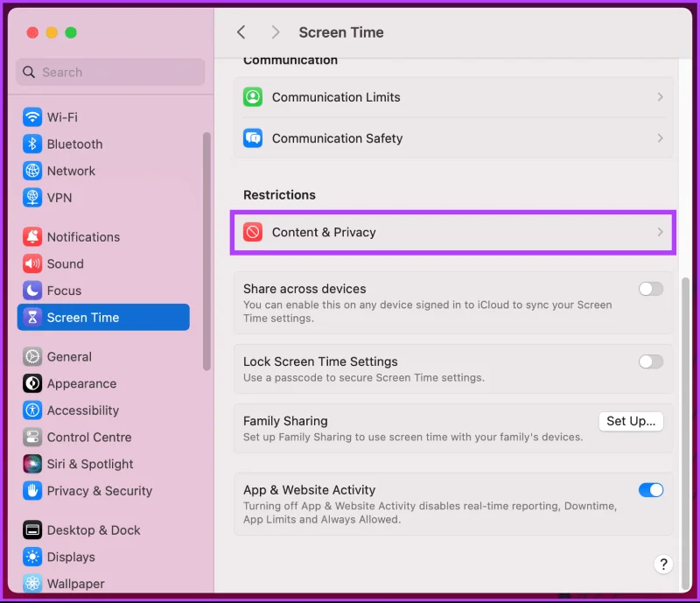700x603 pixels.
Task: Click the "Screen Time" window title
Action: pyautogui.click(x=341, y=32)
